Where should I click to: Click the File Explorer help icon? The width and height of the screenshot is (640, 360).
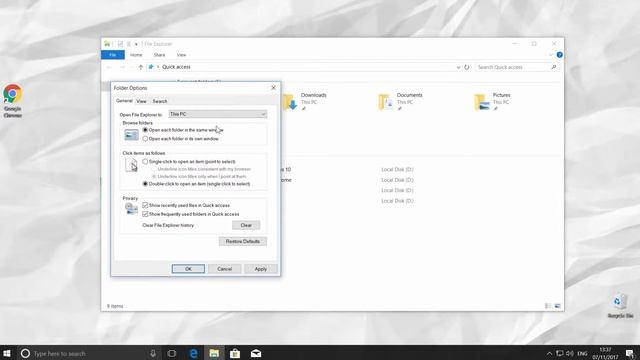[560, 55]
